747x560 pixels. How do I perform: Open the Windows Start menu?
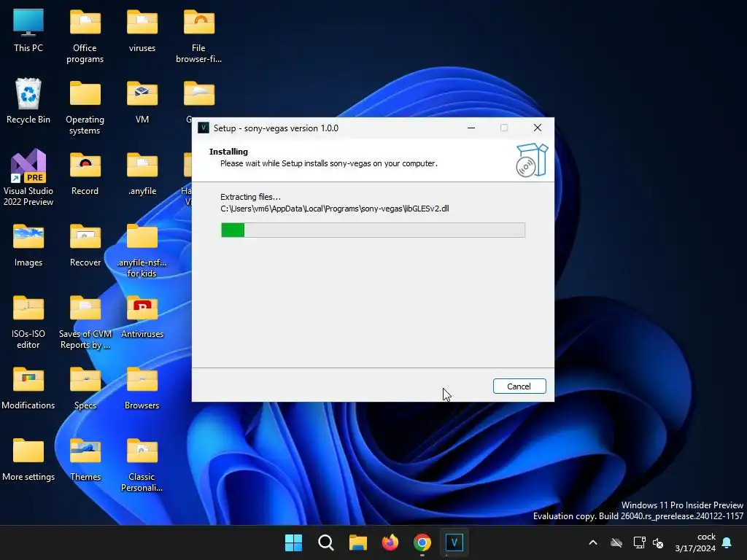(293, 542)
